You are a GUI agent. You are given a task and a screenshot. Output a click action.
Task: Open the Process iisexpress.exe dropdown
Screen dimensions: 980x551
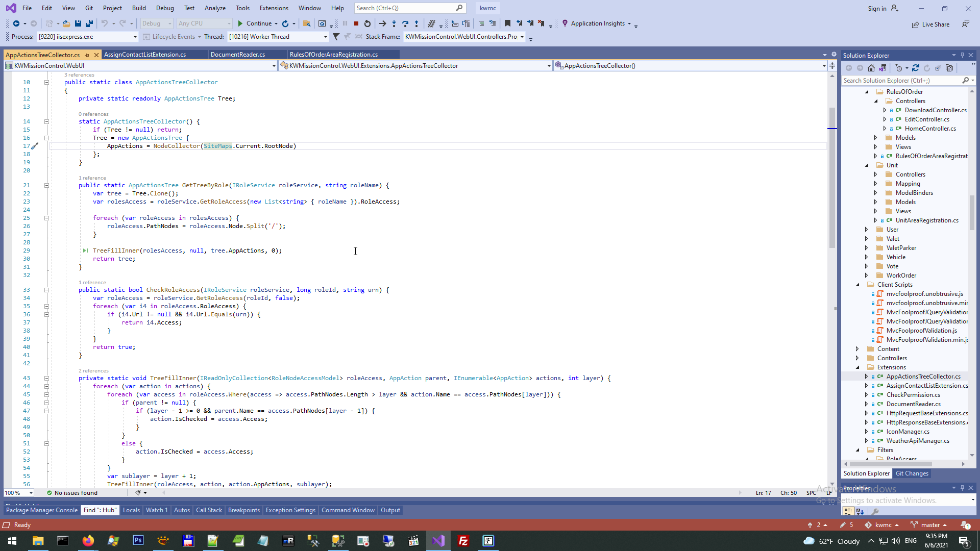pos(135,37)
